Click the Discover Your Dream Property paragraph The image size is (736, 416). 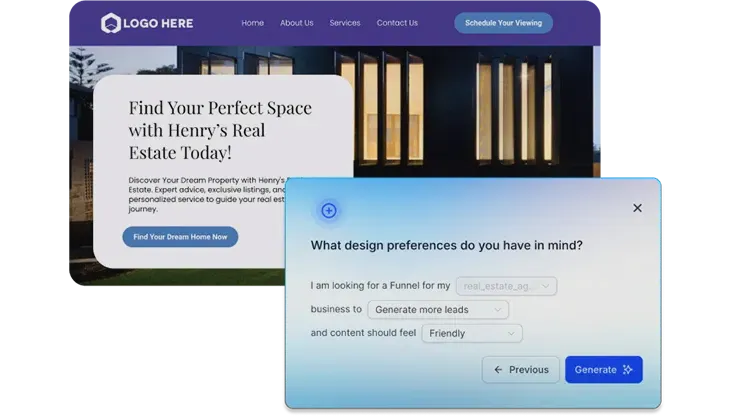coord(207,194)
